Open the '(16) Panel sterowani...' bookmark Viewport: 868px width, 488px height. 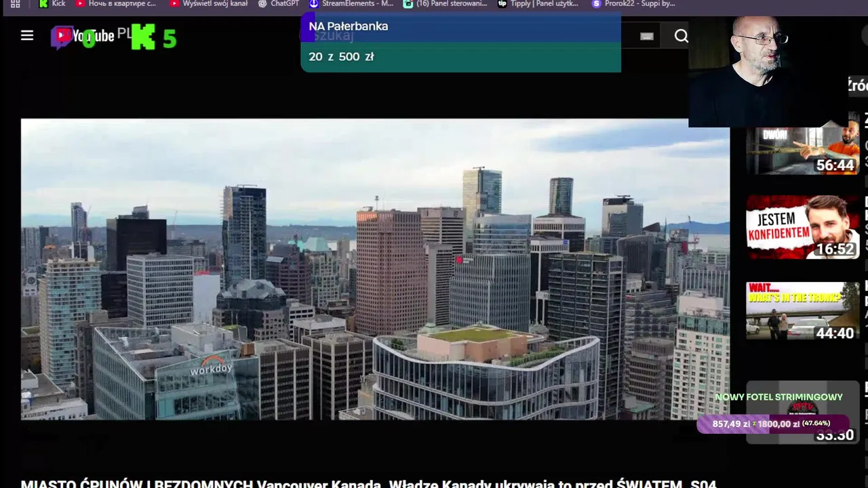pos(446,4)
